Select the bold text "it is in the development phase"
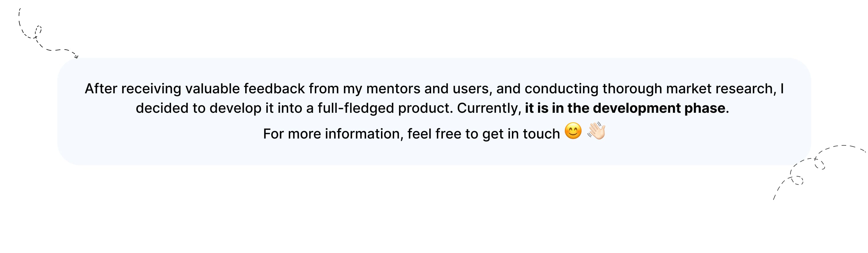868x253 pixels. point(625,108)
